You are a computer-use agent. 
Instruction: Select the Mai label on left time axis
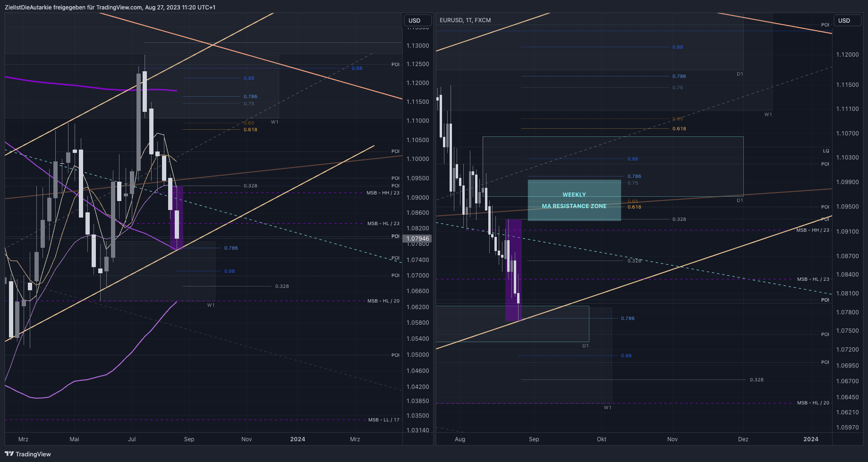pos(74,439)
